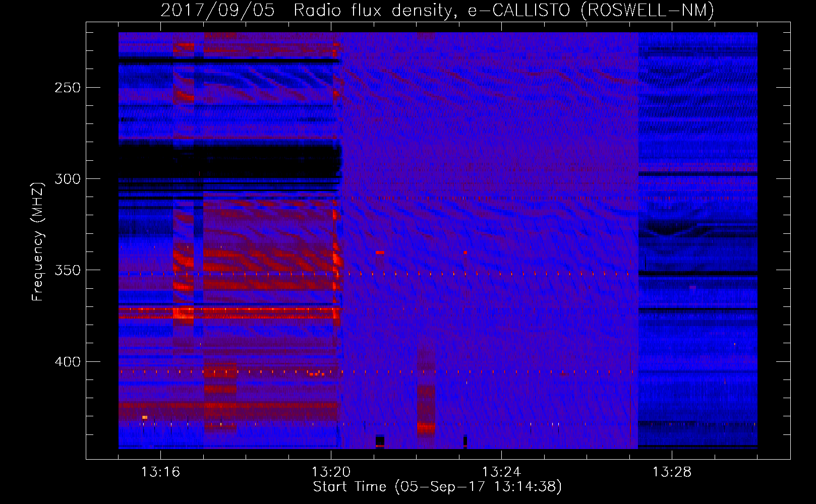This screenshot has width=816, height=504.
Task: Select the 400 frequency tick label
Action: [x=68, y=362]
